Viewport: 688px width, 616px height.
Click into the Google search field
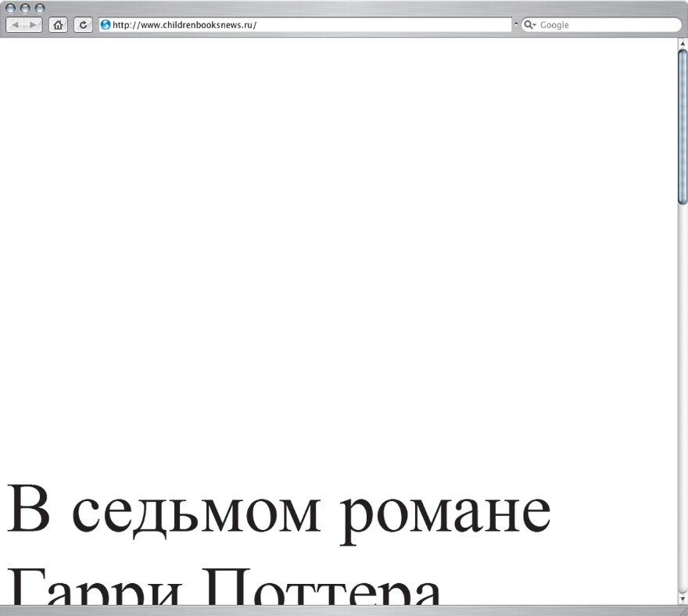click(601, 24)
